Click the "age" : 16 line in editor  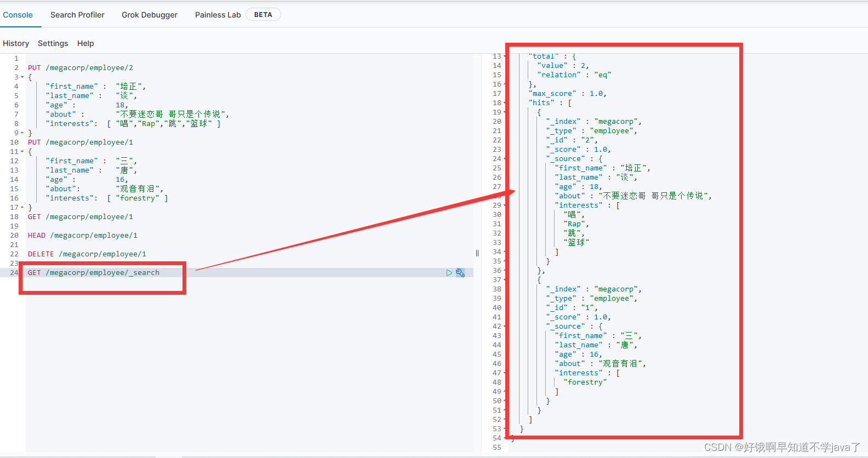coord(87,180)
